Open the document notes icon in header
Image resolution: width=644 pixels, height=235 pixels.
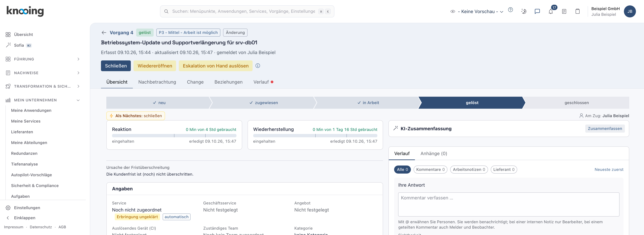tap(564, 11)
